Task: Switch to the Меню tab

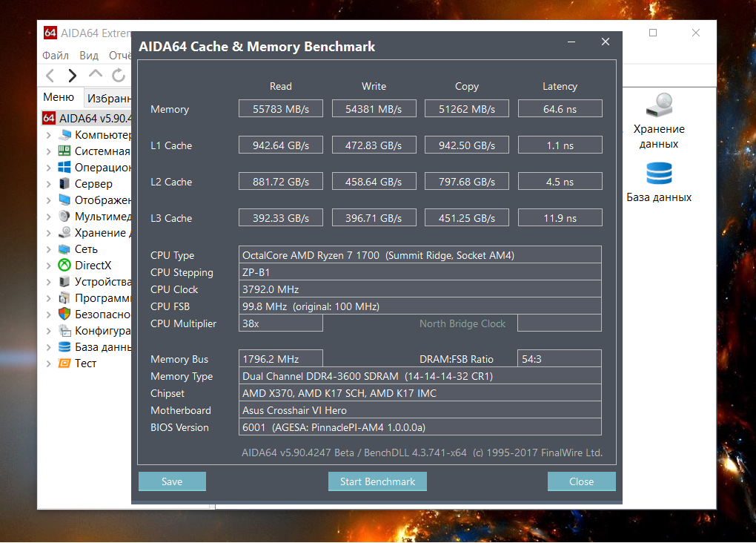Action: (x=59, y=97)
